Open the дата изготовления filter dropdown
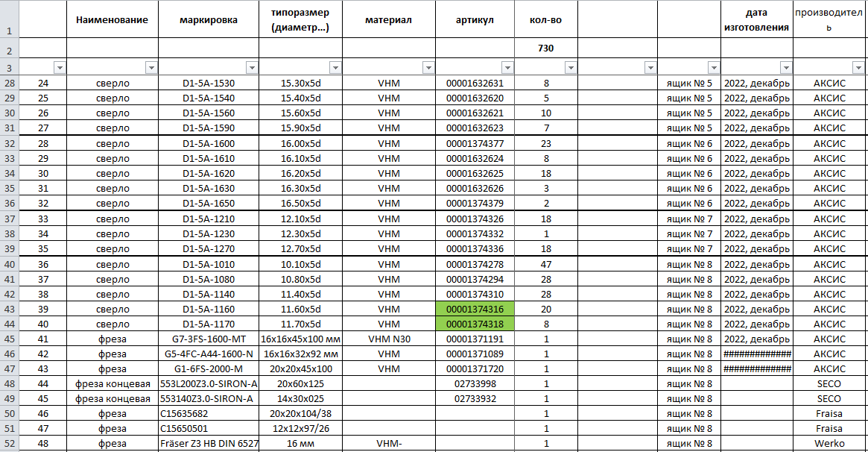The height and width of the screenshot is (452, 868). [785, 68]
